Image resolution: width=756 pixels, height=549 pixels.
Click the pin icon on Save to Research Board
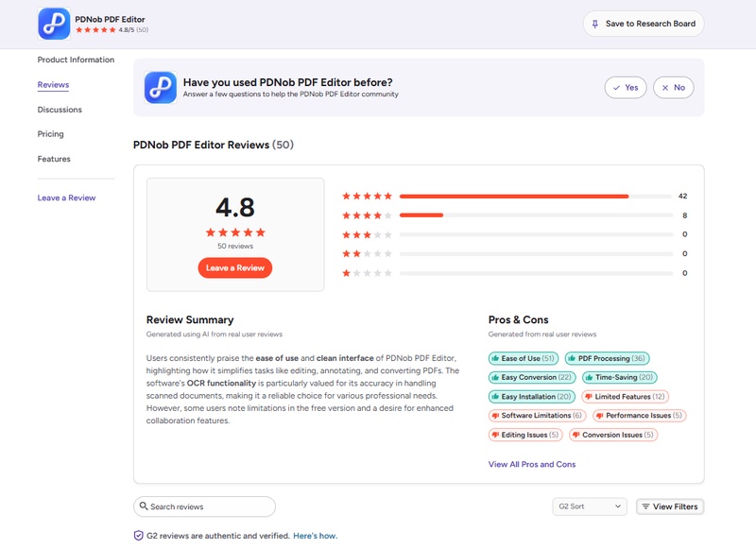coord(595,24)
